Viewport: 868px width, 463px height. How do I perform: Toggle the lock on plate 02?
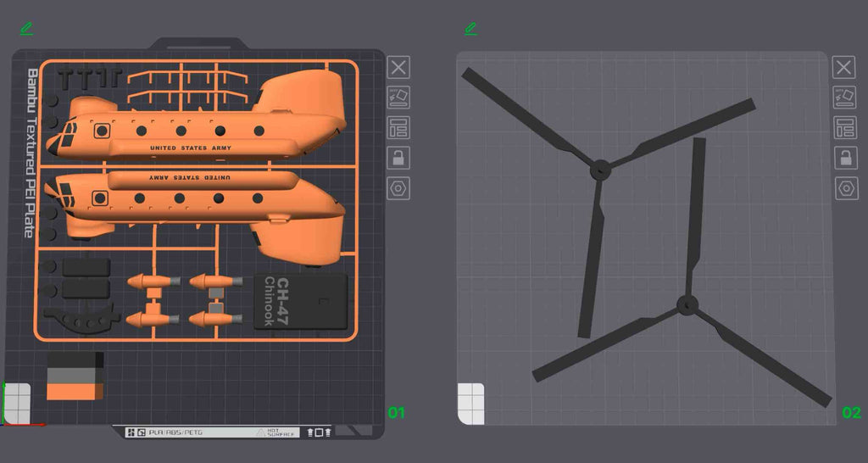point(846,158)
